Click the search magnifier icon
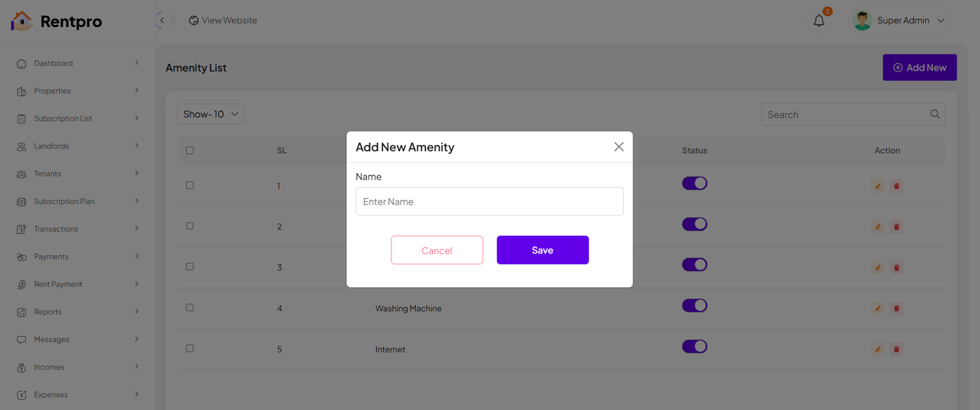This screenshot has width=980, height=410. [935, 114]
